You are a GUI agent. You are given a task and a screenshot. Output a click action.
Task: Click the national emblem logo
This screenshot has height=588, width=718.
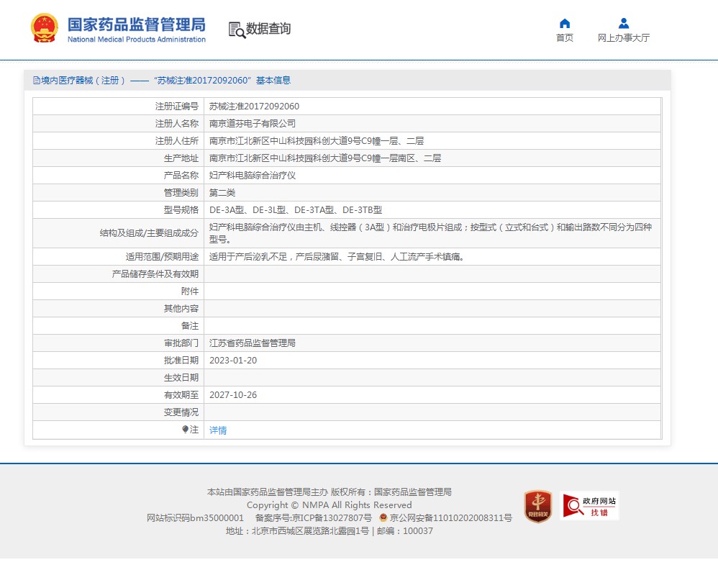(x=45, y=28)
